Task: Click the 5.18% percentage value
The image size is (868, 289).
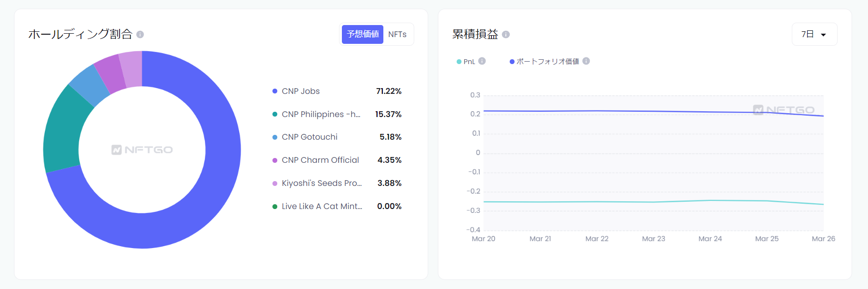Action: click(391, 137)
